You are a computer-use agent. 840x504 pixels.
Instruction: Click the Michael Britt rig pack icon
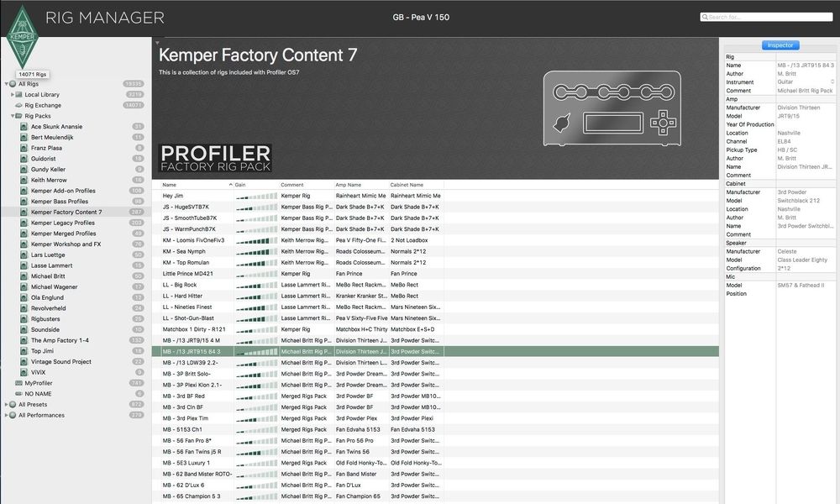[x=24, y=277]
